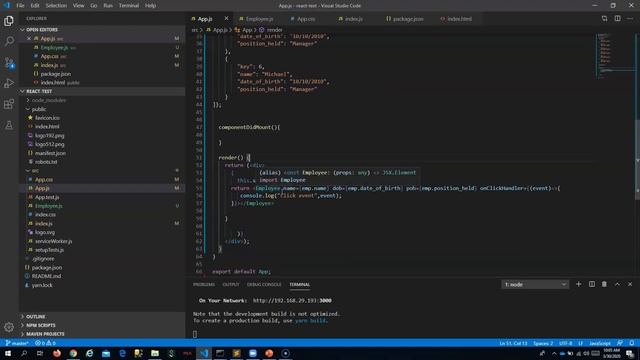Open the Extensions view
640x360 pixels.
point(9,104)
